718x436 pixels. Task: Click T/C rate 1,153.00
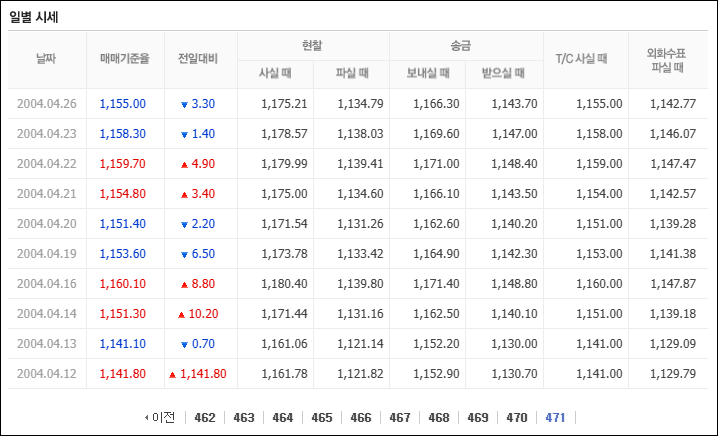(599, 254)
